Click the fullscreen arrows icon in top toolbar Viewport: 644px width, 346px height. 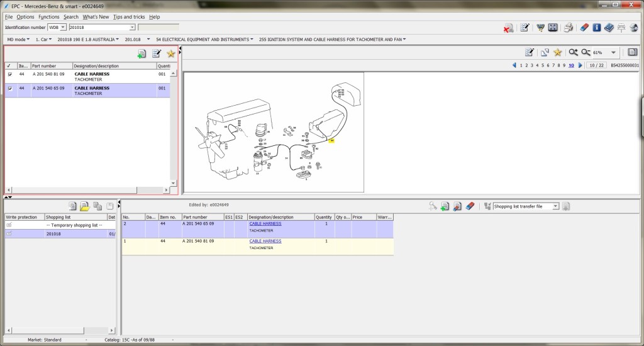[553, 28]
